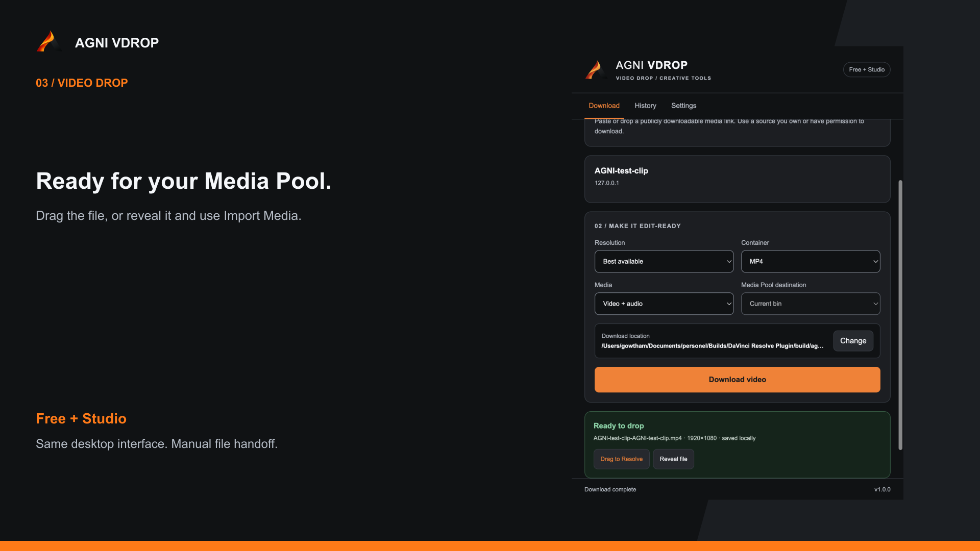The height and width of the screenshot is (551, 980).
Task: Open the History tab
Action: point(645,106)
